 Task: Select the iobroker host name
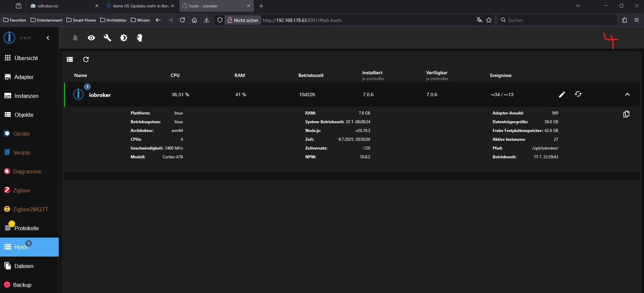[x=100, y=95]
